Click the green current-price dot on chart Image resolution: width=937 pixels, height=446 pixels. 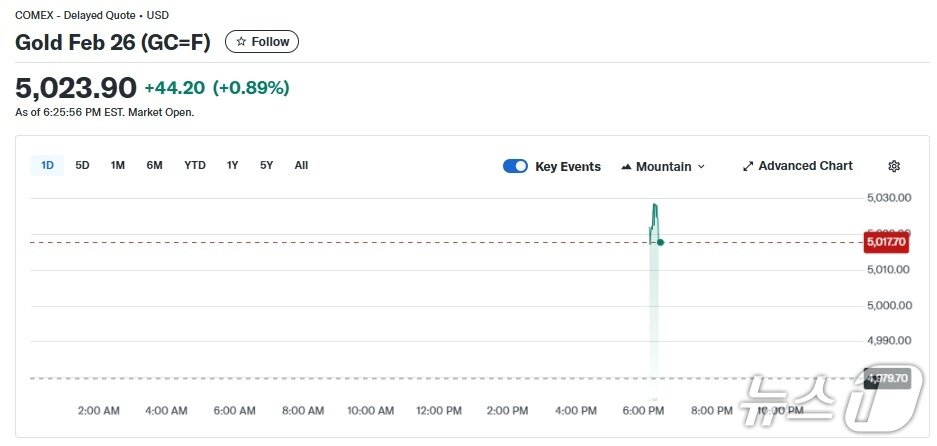point(660,242)
